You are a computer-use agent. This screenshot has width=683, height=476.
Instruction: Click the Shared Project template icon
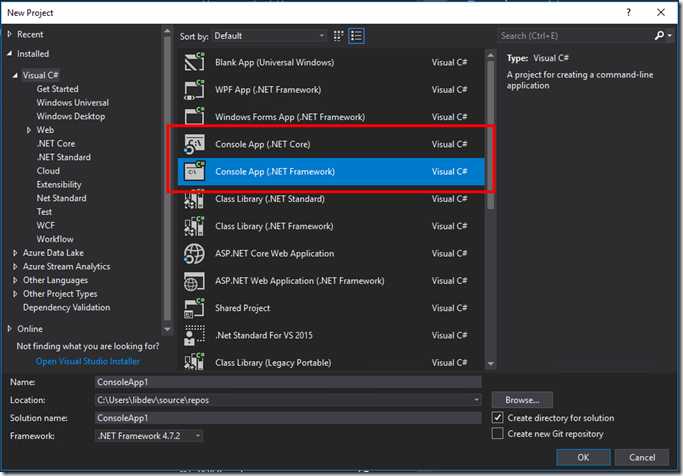[x=195, y=308]
